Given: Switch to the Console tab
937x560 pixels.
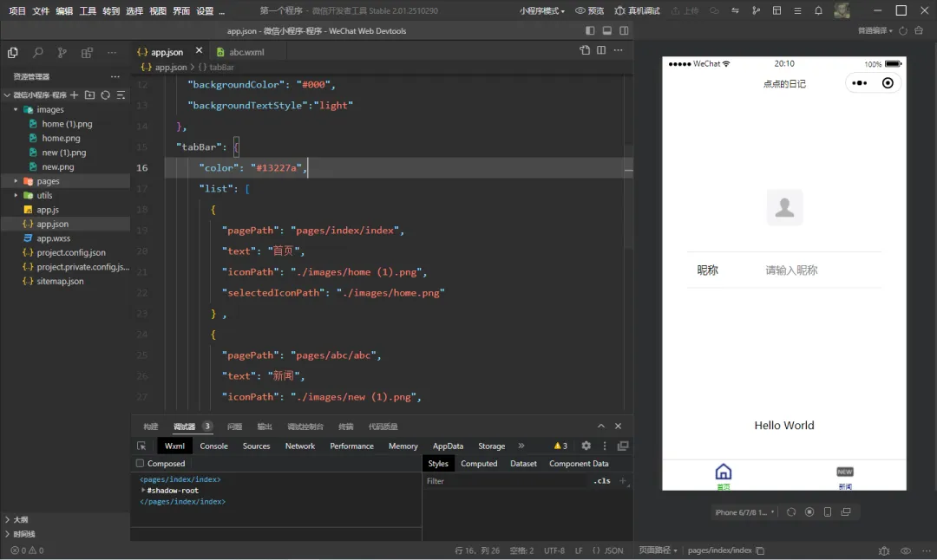Looking at the screenshot, I should tap(214, 446).
